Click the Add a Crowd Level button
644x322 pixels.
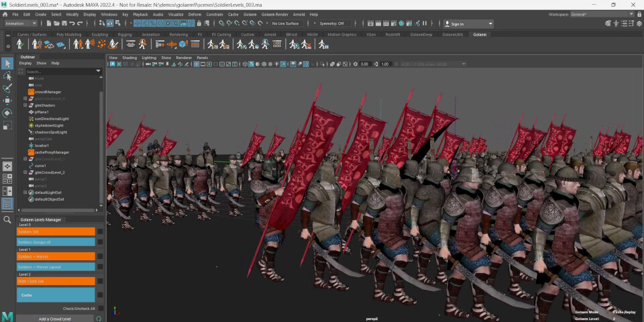tap(54, 319)
